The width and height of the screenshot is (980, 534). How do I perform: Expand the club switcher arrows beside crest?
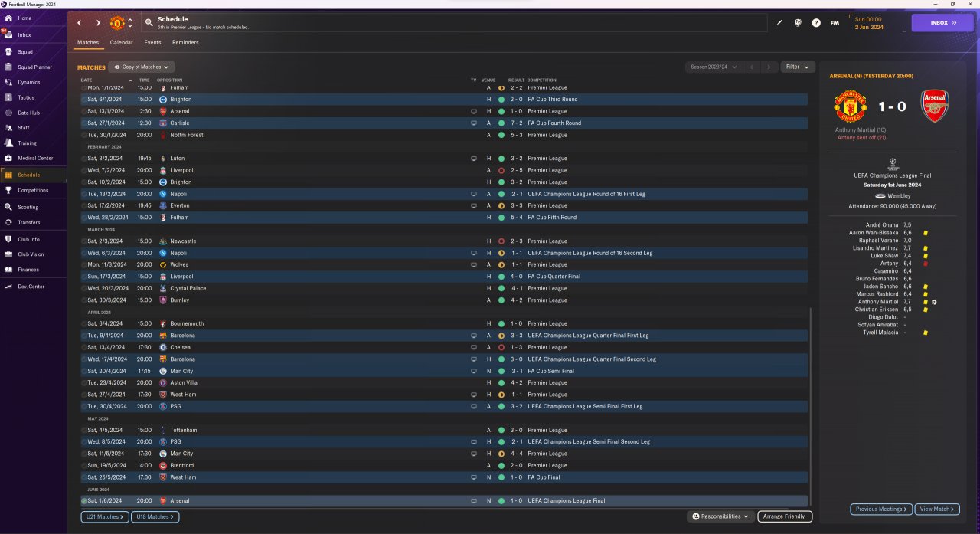click(130, 23)
